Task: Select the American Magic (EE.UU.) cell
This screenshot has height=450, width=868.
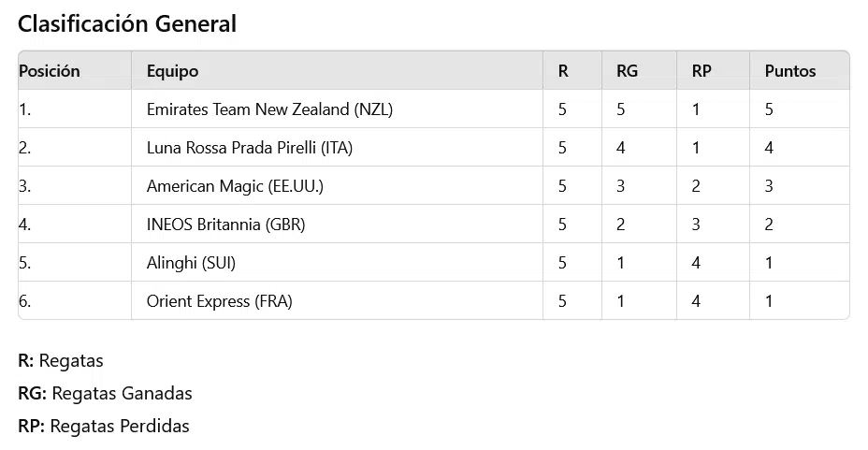Action: 235,186
